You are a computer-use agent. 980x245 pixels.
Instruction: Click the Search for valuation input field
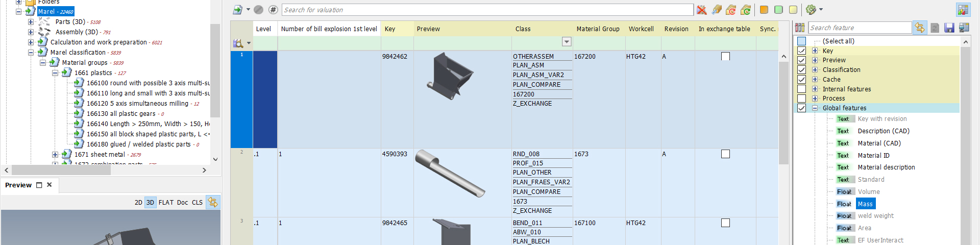pos(487,10)
